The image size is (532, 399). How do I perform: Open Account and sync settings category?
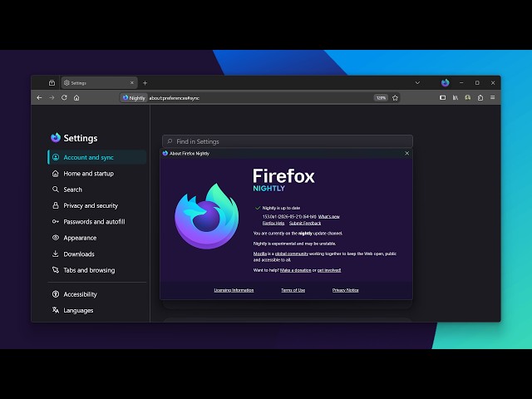click(x=97, y=157)
